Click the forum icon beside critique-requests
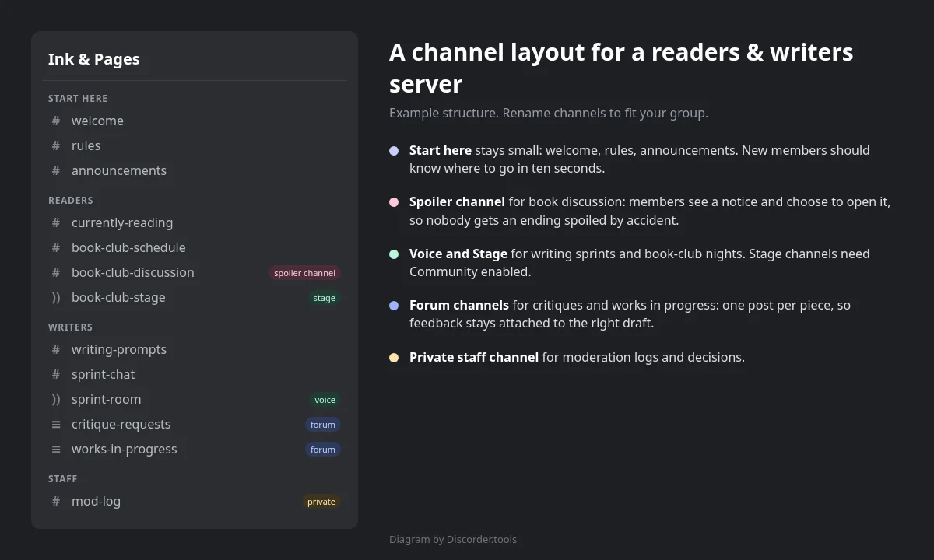934x560 pixels. [56, 424]
